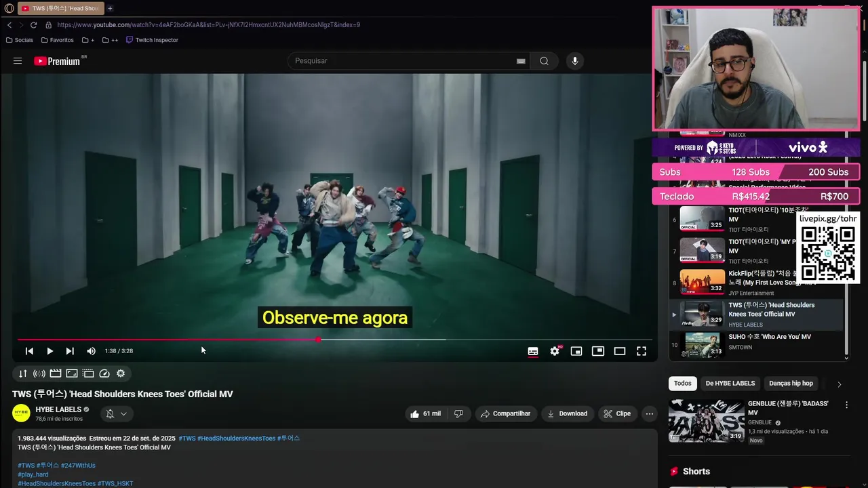The image size is (868, 488).
Task: Open SUHO 'Who Are You' MV playlist item
Action: [x=756, y=346]
